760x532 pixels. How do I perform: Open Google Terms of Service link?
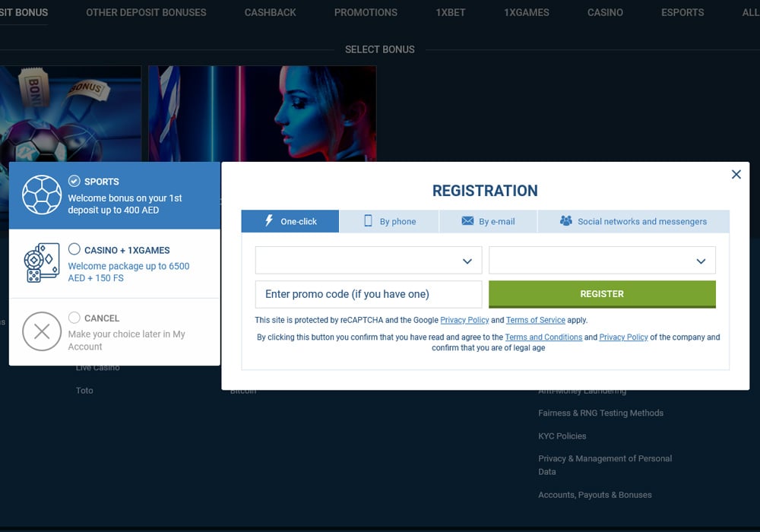(536, 320)
